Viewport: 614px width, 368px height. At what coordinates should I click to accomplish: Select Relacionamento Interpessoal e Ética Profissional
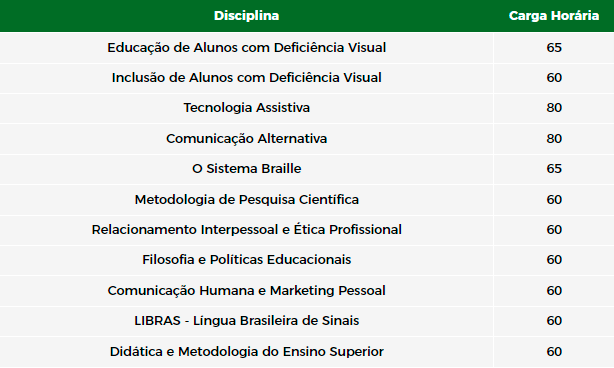[x=247, y=230]
